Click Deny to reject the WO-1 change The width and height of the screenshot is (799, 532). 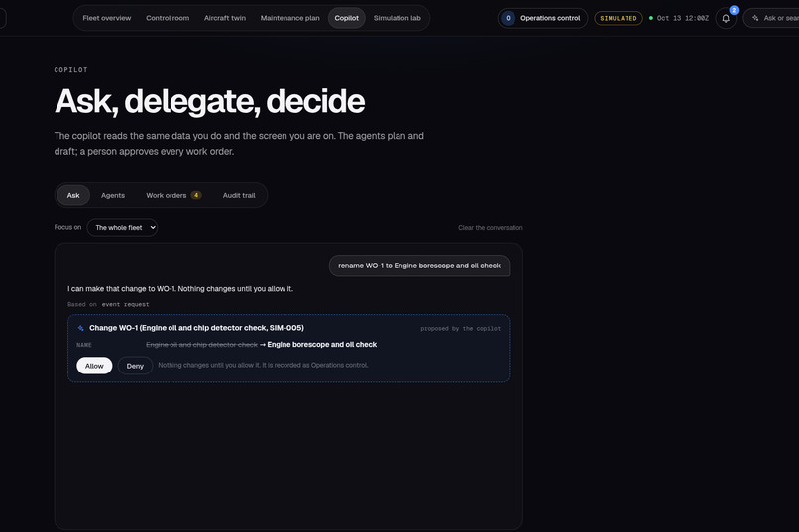tap(135, 366)
